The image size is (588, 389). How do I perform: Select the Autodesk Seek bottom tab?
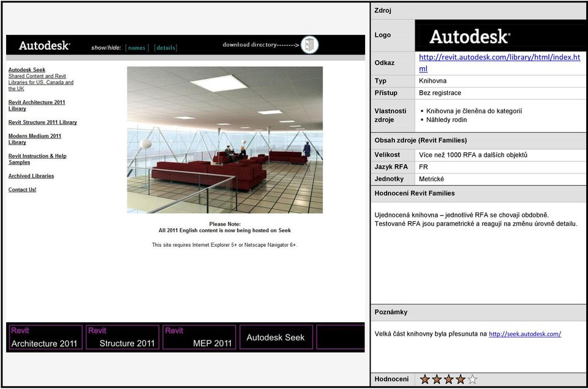[276, 337]
